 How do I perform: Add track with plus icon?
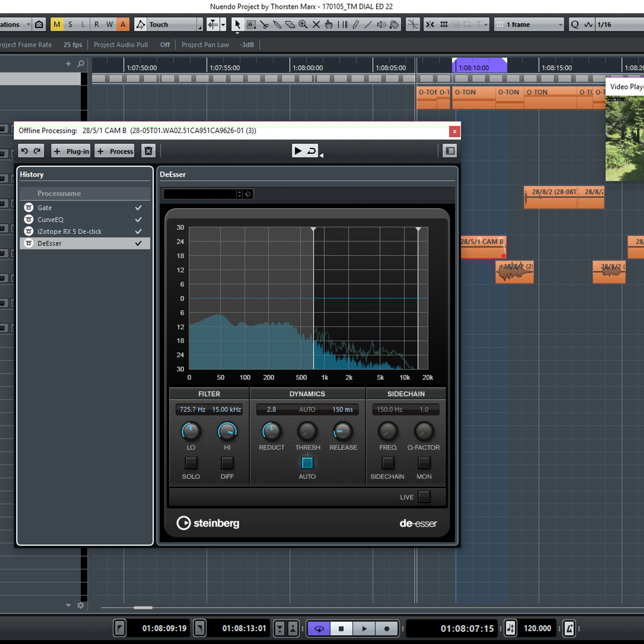tap(68, 64)
